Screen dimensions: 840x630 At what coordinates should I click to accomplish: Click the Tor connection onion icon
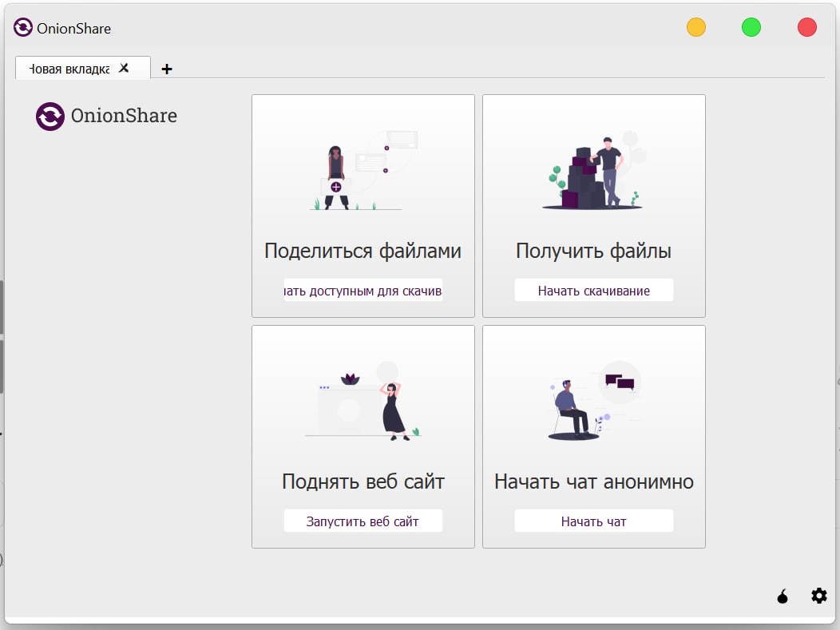tap(783, 596)
